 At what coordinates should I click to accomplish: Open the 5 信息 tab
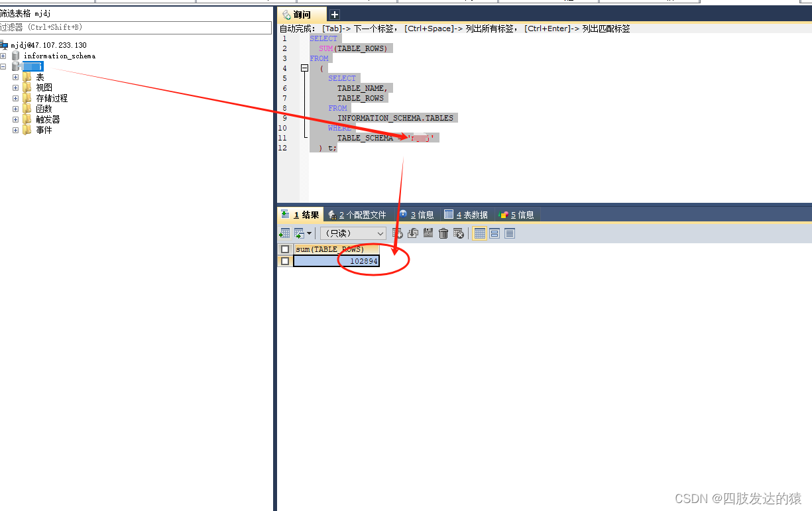click(516, 215)
